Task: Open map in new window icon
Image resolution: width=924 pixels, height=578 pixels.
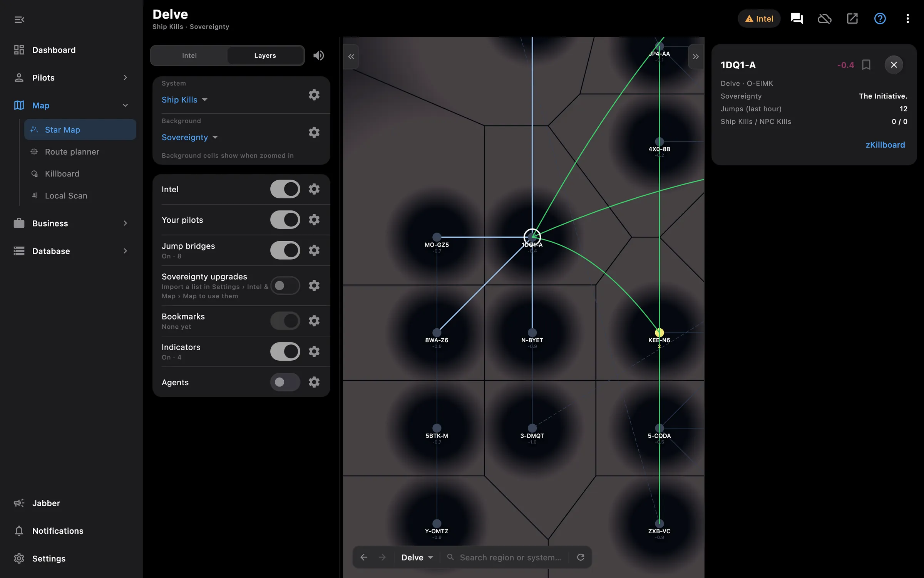Action: pos(852,18)
